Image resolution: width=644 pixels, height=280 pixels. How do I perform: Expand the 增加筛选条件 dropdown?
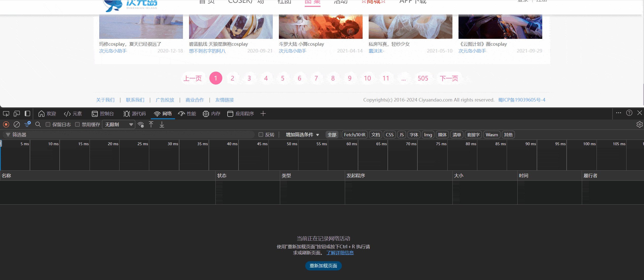(302, 135)
